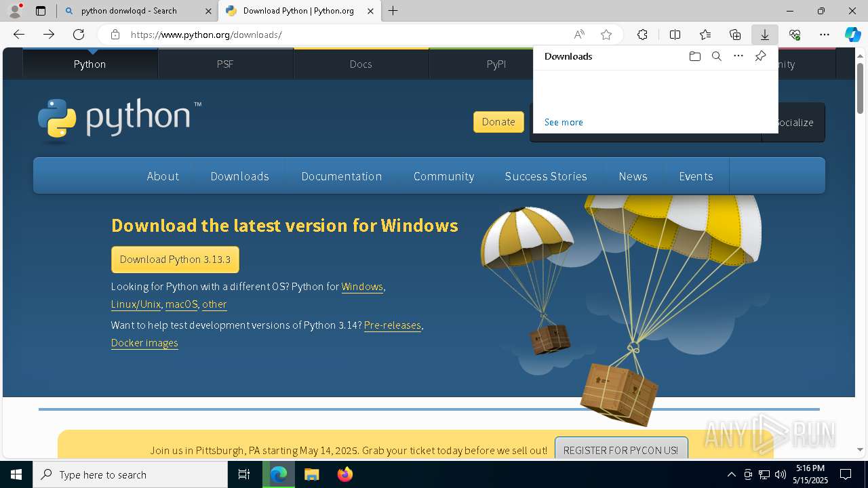
Task: Select the Download Python | Python.org tab
Action: tap(300, 11)
